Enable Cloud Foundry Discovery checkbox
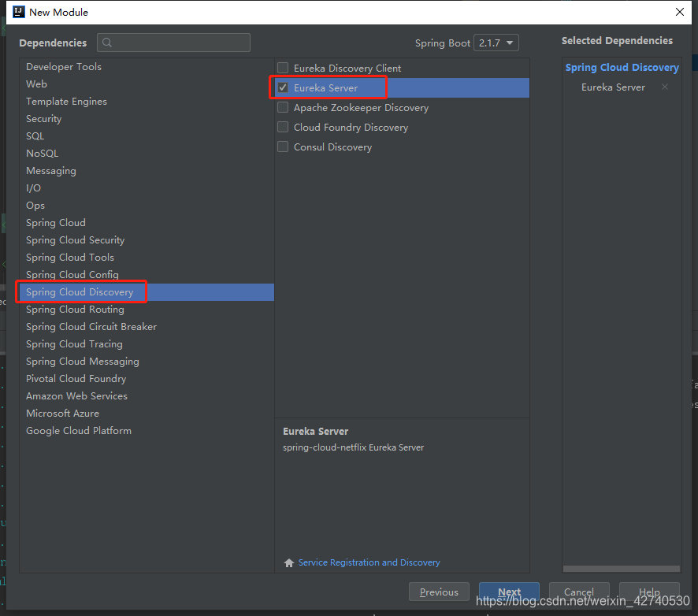The width and height of the screenshot is (698, 616). [283, 127]
